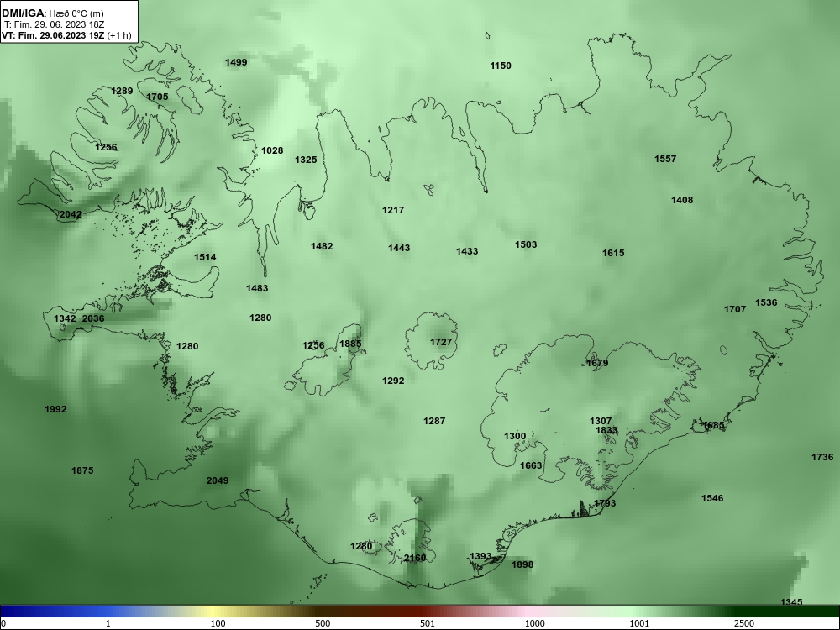
Task: Click the 1289 value in Westfjords
Action: (x=122, y=91)
